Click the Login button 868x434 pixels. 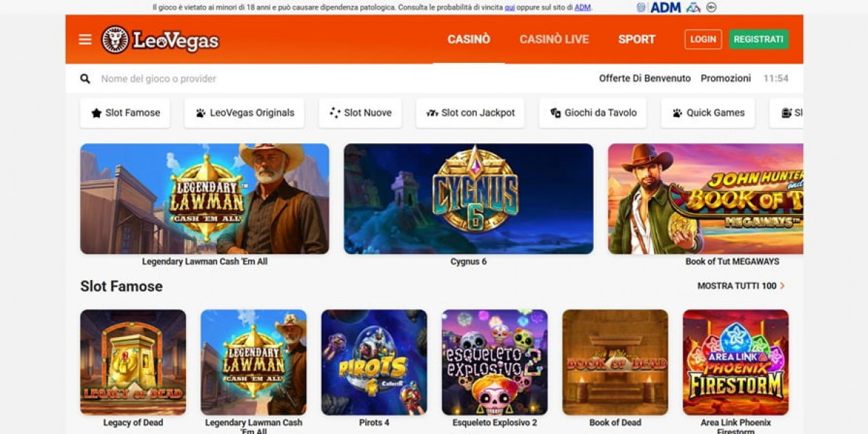[703, 39]
